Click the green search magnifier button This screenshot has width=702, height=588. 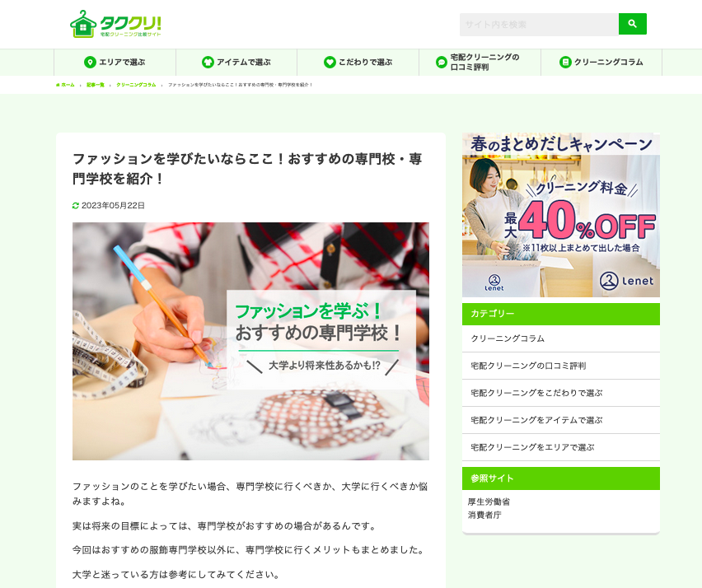[x=632, y=24]
